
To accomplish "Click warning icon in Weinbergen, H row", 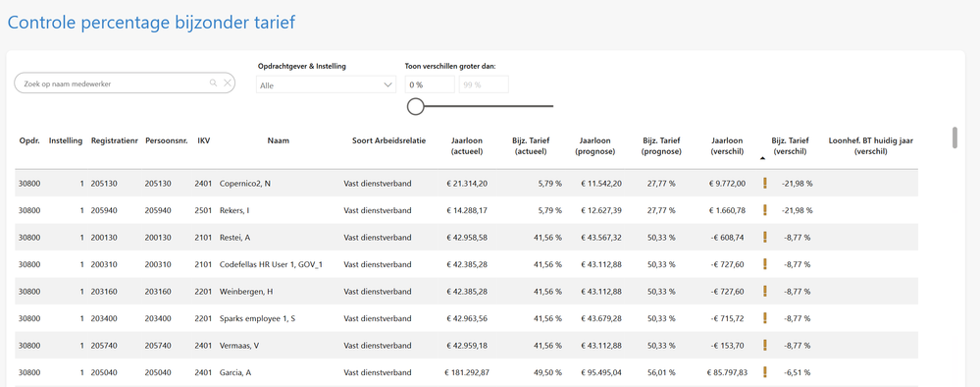I will click(764, 291).
